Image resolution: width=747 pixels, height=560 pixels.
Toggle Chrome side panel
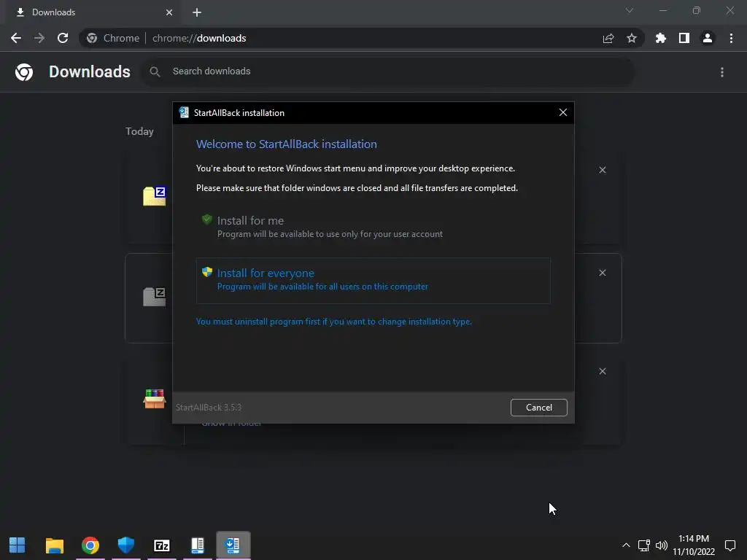coord(684,38)
